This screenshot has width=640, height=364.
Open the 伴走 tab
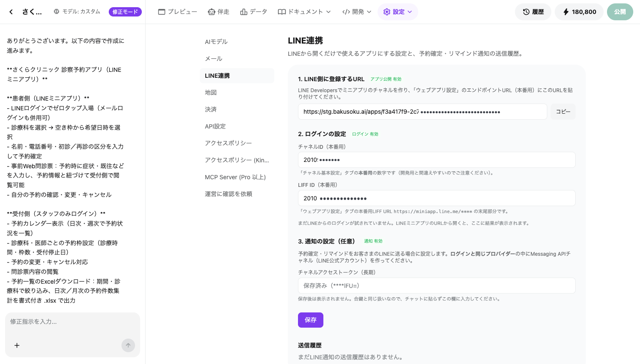click(219, 12)
